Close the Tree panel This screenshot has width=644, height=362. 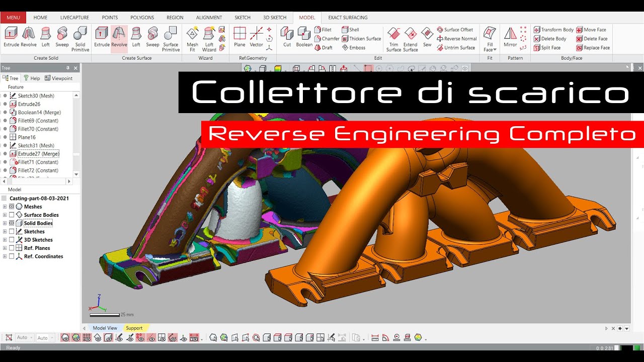click(x=76, y=68)
